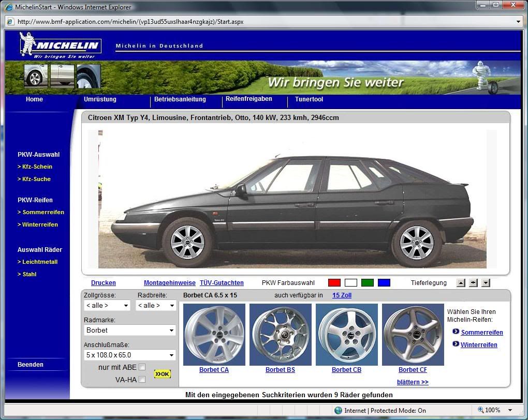Click the Borbet CA text link

tap(214, 369)
